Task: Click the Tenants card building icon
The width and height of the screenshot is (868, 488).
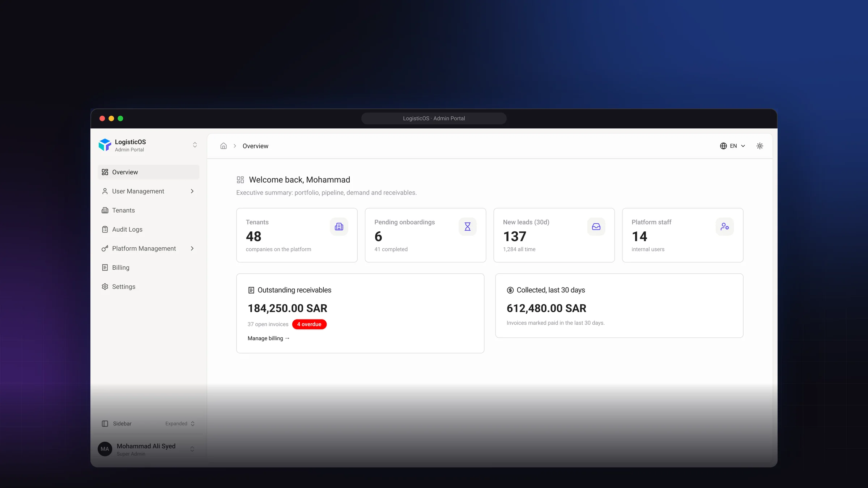Action: point(339,227)
